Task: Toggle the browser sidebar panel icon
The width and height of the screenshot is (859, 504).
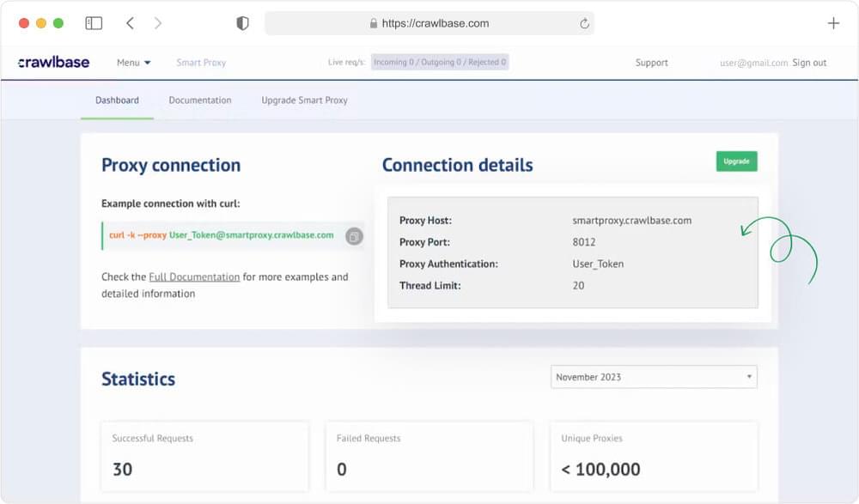Action: (94, 23)
